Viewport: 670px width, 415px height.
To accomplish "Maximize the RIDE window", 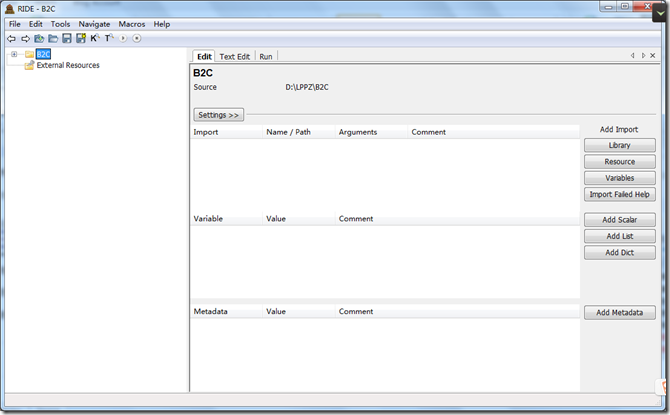I will click(x=625, y=6).
